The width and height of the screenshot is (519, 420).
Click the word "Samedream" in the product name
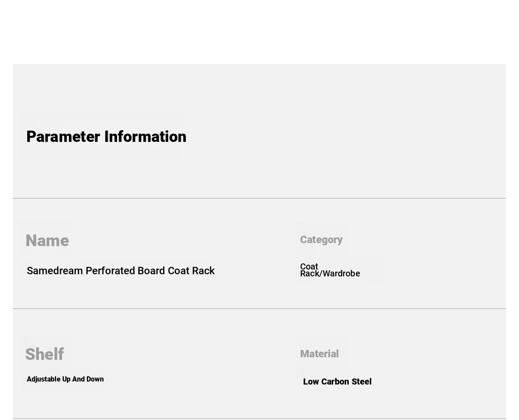pyautogui.click(x=55, y=271)
